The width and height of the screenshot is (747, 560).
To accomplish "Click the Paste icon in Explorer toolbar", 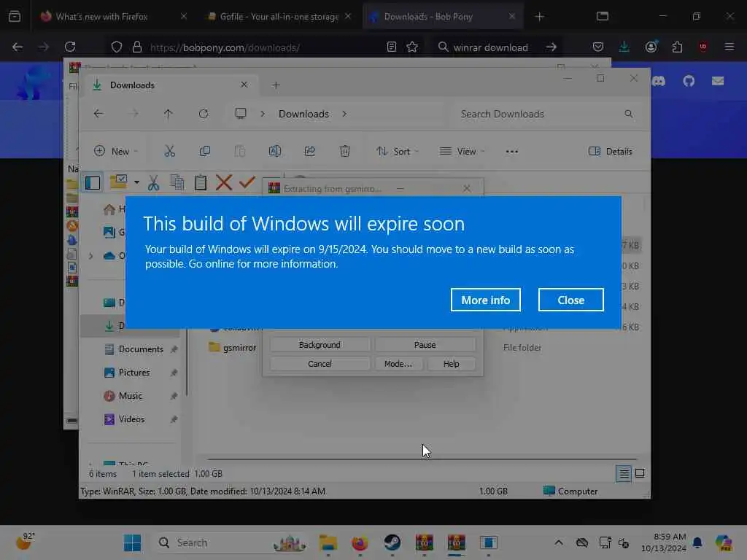I will 239,152.
